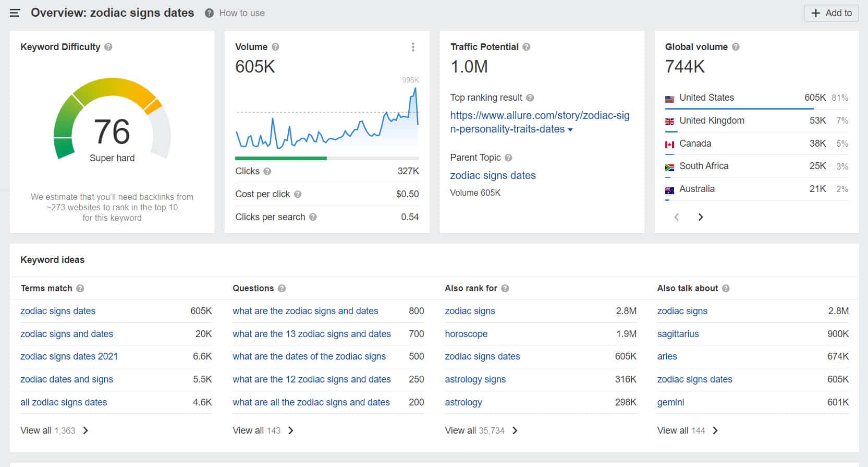Click the Global volume help icon
The image size is (868, 467).
pyautogui.click(x=736, y=47)
